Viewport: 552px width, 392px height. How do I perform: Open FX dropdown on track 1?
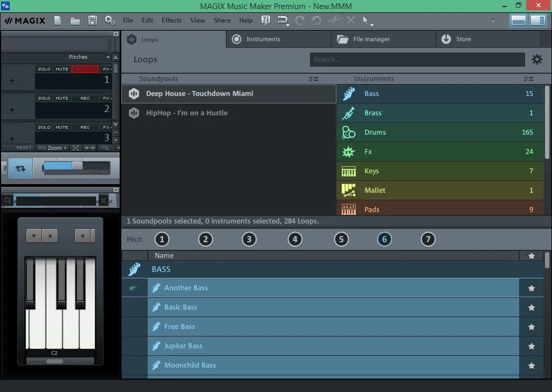[107, 69]
